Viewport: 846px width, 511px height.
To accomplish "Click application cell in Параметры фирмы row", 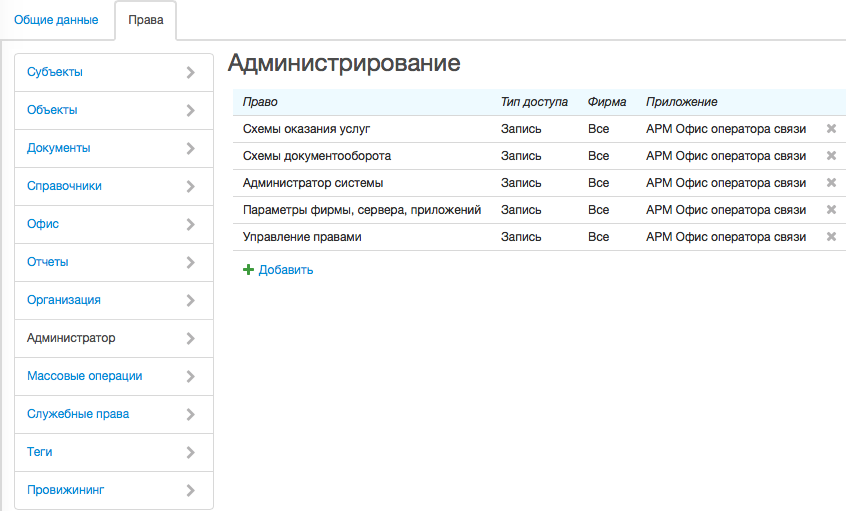I will tap(726, 210).
